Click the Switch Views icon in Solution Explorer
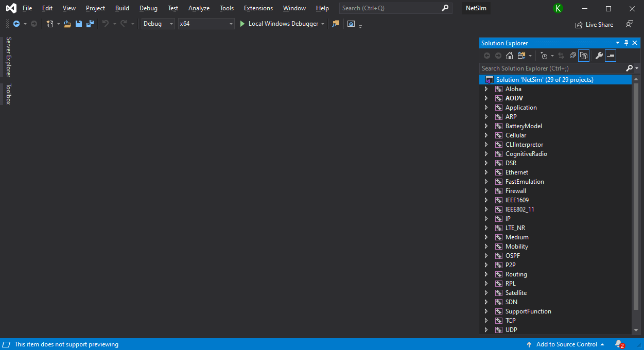This screenshot has height=350, width=644. (x=522, y=56)
